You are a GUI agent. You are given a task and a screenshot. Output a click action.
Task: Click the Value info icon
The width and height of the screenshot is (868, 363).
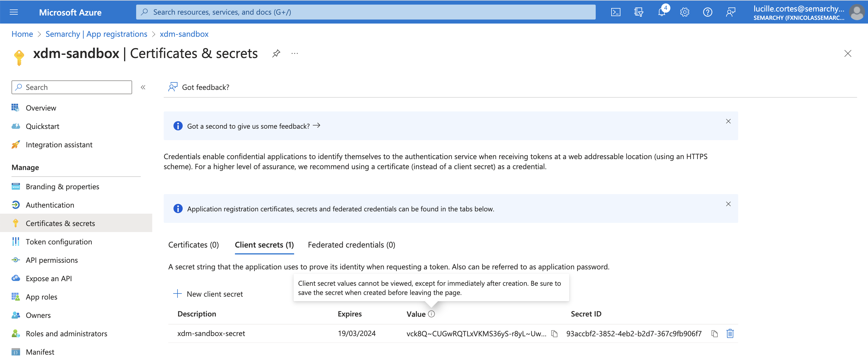pos(431,314)
